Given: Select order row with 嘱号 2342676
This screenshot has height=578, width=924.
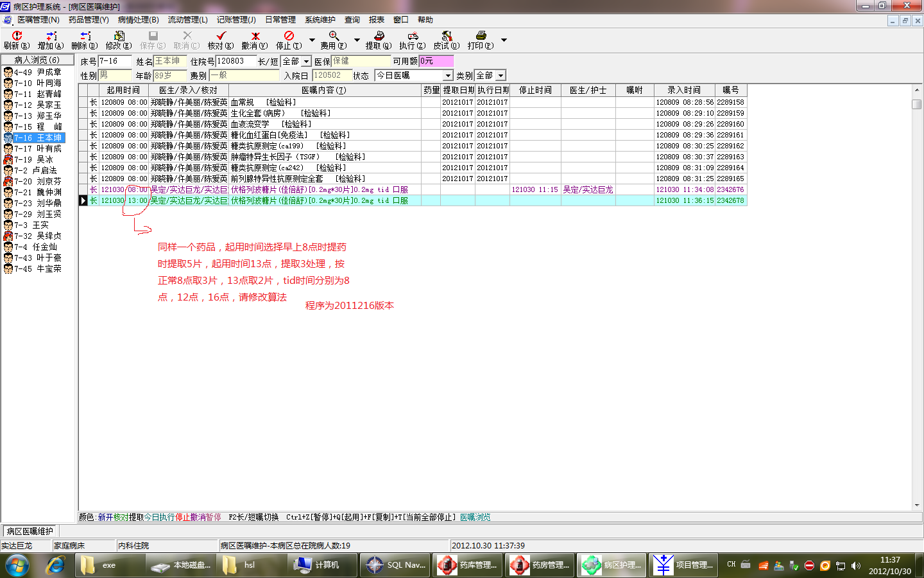Looking at the screenshot, I should [413, 189].
